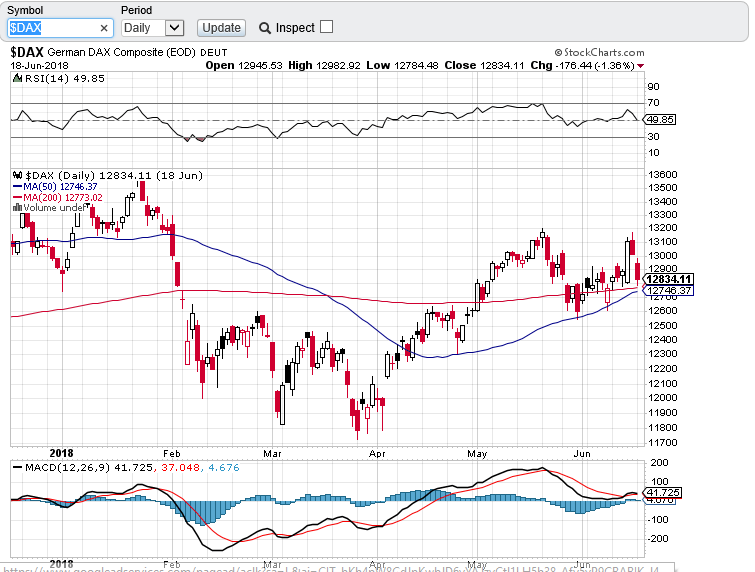Click the Apr label on price chart axis
755x572 pixels.
click(x=377, y=454)
